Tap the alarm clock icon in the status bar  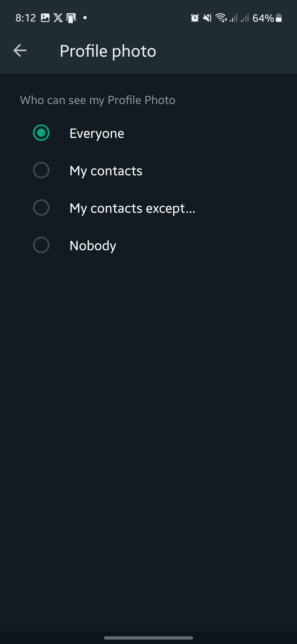(x=194, y=18)
